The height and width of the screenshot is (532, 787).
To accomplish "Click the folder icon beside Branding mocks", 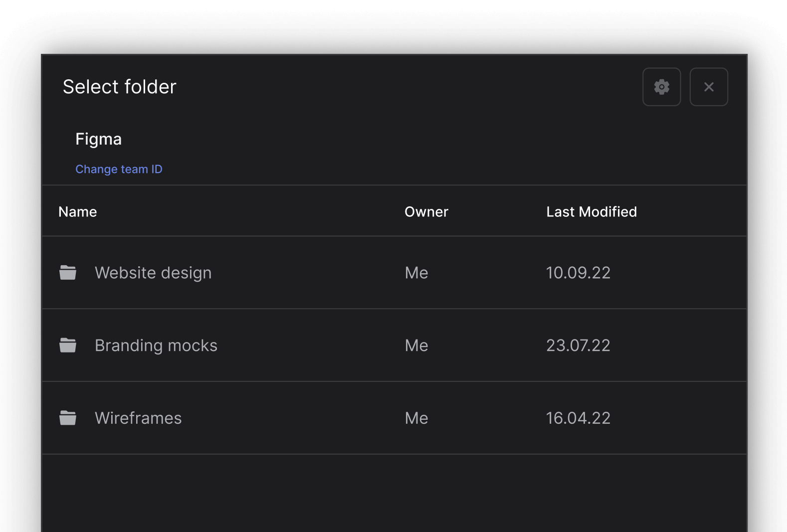I will point(68,345).
